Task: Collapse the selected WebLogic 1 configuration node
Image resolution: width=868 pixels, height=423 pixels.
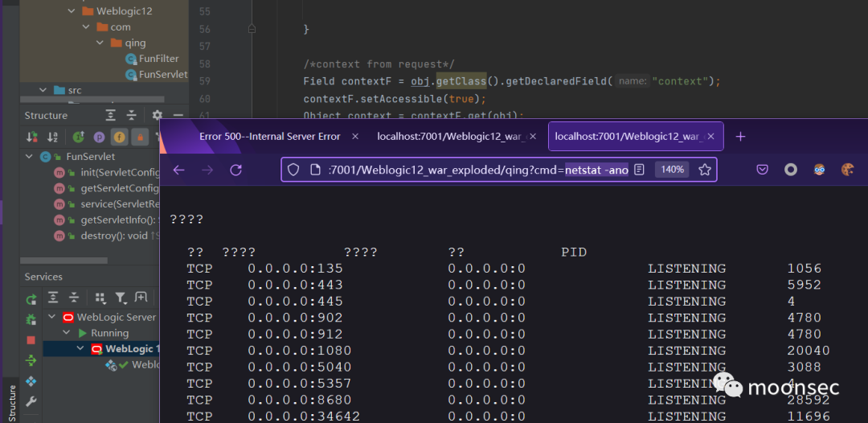Action: (80, 349)
